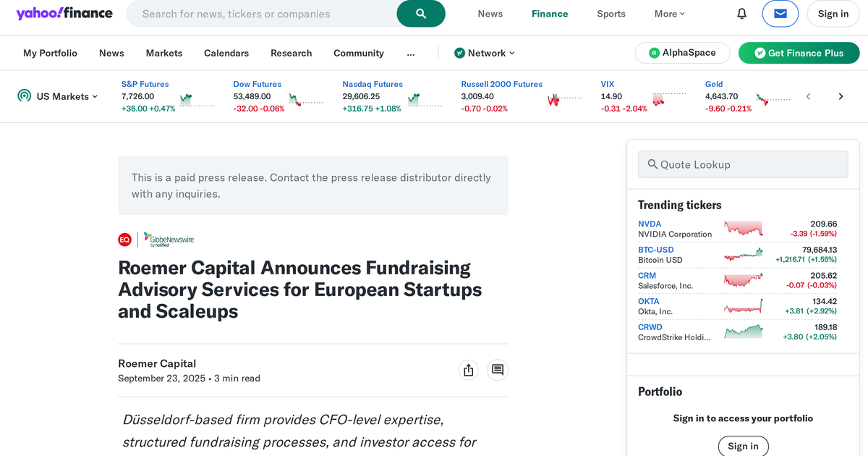The image size is (868, 456).
Task: Click the Yahoo Finance logo
Action: 64,14
